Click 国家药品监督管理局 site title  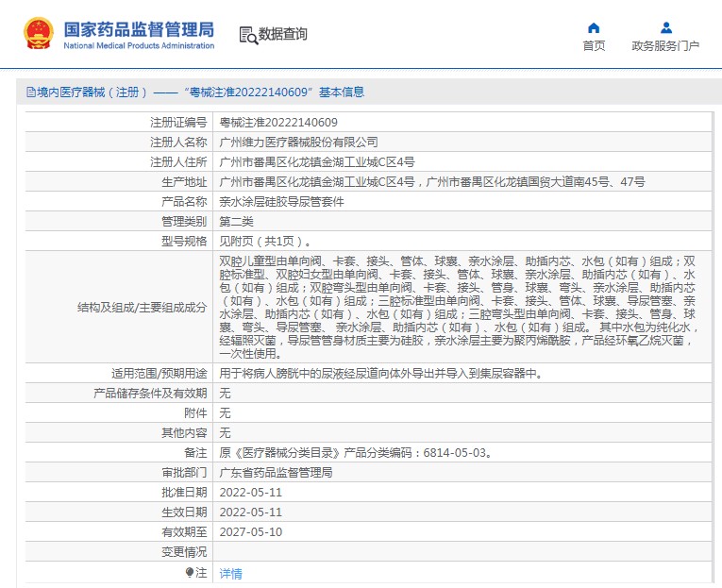coord(139,29)
